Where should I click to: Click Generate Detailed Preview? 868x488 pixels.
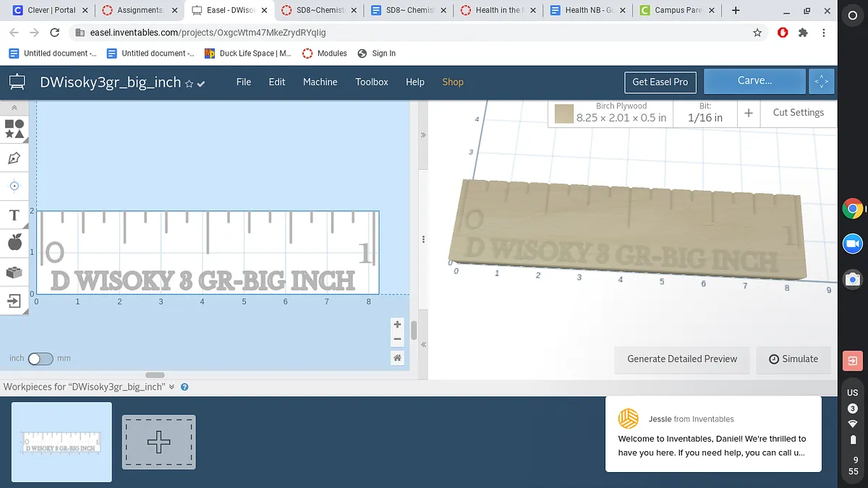[681, 359]
